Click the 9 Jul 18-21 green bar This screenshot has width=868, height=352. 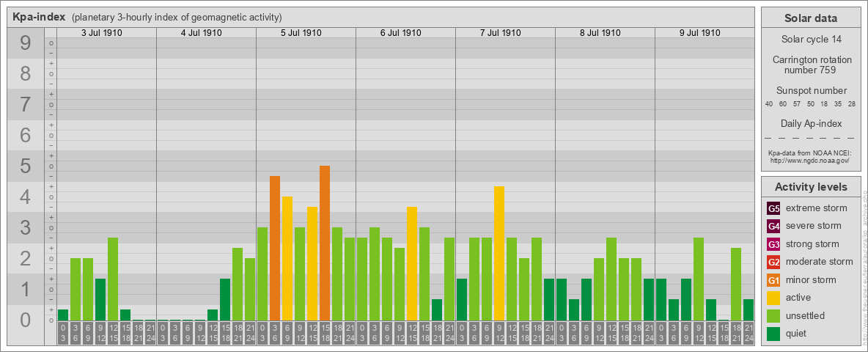(736, 284)
